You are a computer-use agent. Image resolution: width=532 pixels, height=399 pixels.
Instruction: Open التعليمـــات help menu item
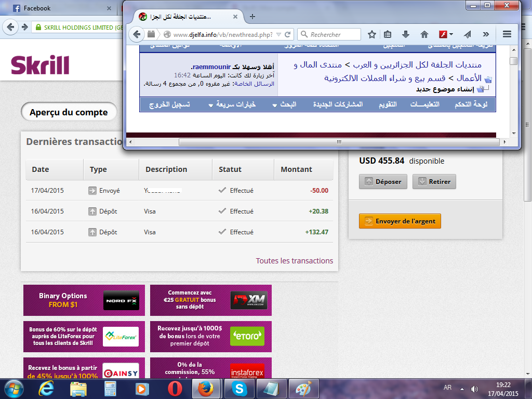click(x=425, y=104)
